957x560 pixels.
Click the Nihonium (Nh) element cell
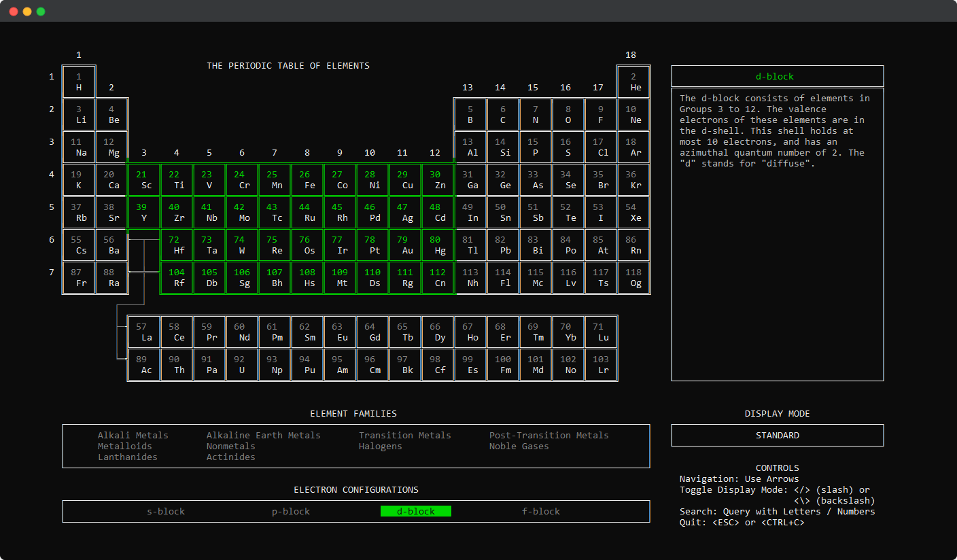[470, 277]
